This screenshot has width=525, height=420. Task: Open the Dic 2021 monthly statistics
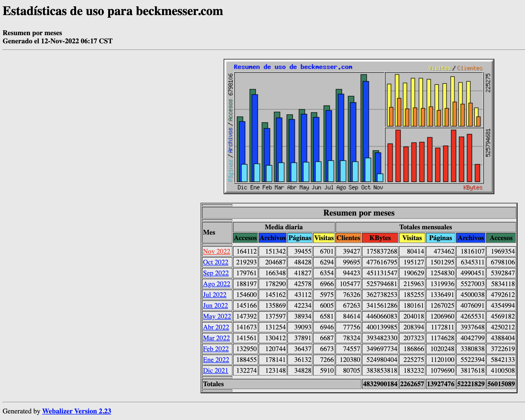click(x=215, y=370)
